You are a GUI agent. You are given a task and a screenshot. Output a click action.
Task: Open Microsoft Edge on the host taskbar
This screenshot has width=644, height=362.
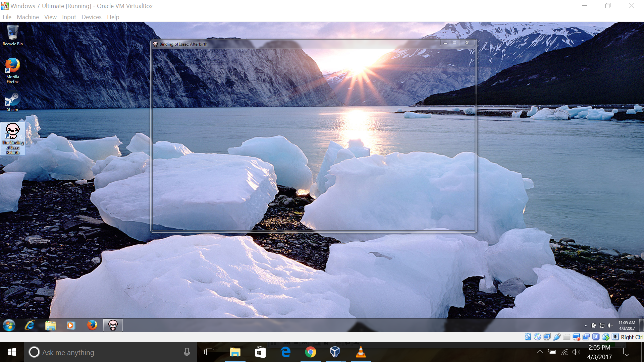285,352
